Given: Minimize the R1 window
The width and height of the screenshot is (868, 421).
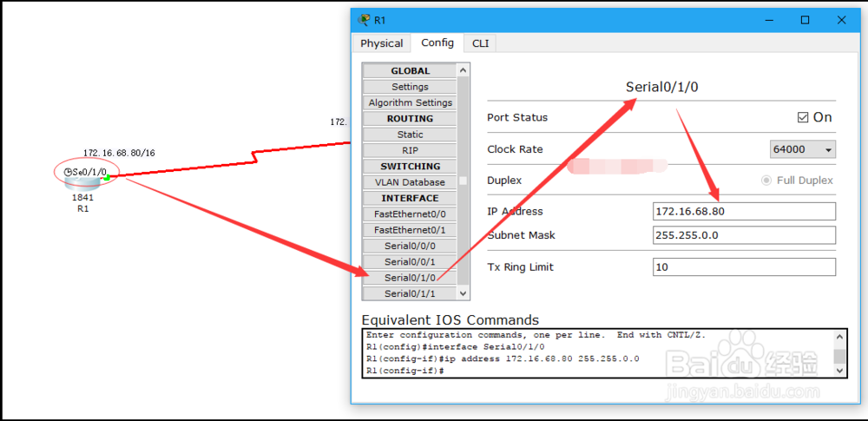Looking at the screenshot, I should (x=769, y=20).
